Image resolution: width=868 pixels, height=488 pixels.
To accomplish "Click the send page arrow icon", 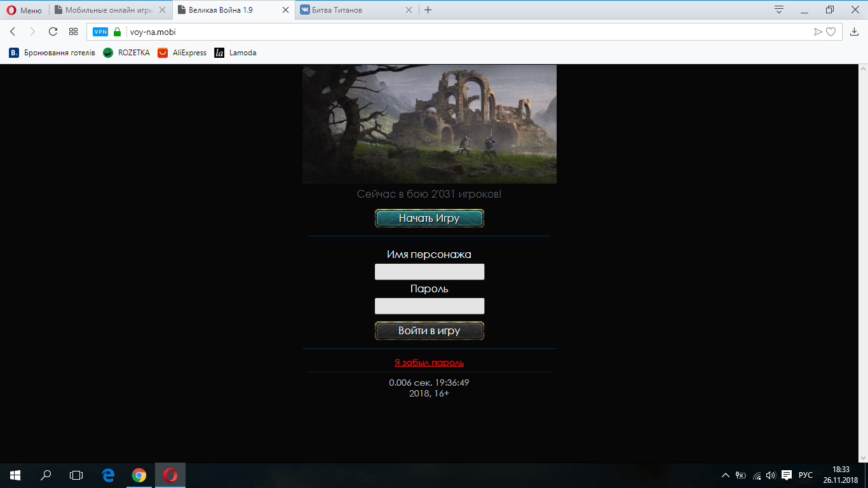I will click(x=818, y=32).
